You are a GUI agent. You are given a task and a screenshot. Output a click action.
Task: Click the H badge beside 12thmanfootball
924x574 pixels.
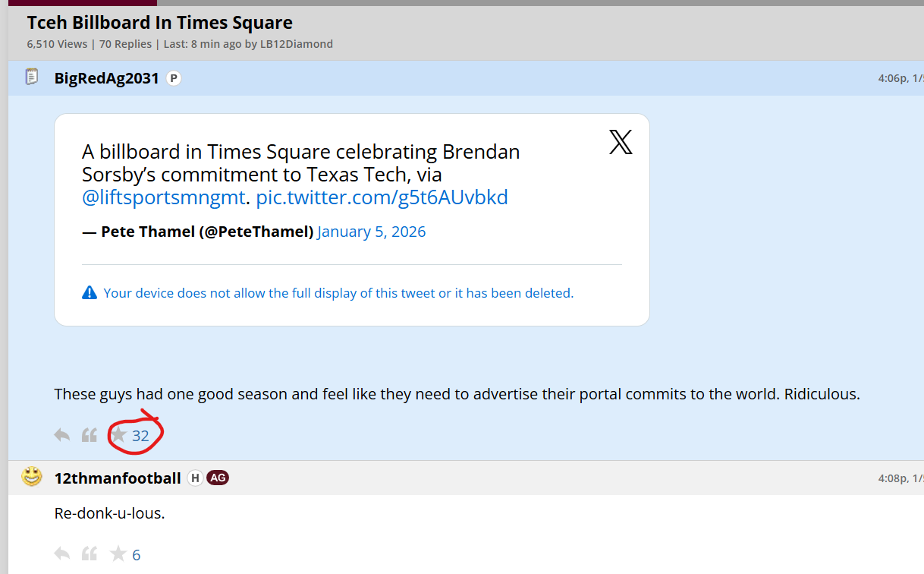coord(195,478)
